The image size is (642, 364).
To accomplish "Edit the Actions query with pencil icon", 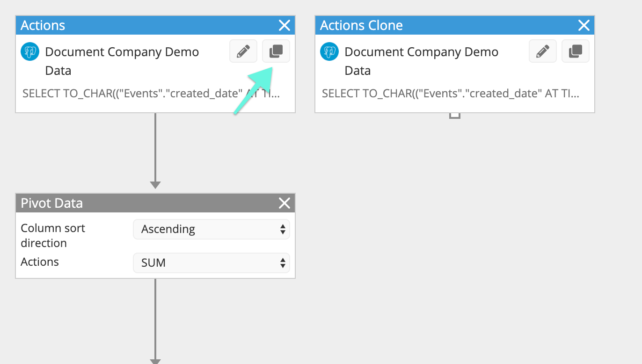I will tap(243, 51).
